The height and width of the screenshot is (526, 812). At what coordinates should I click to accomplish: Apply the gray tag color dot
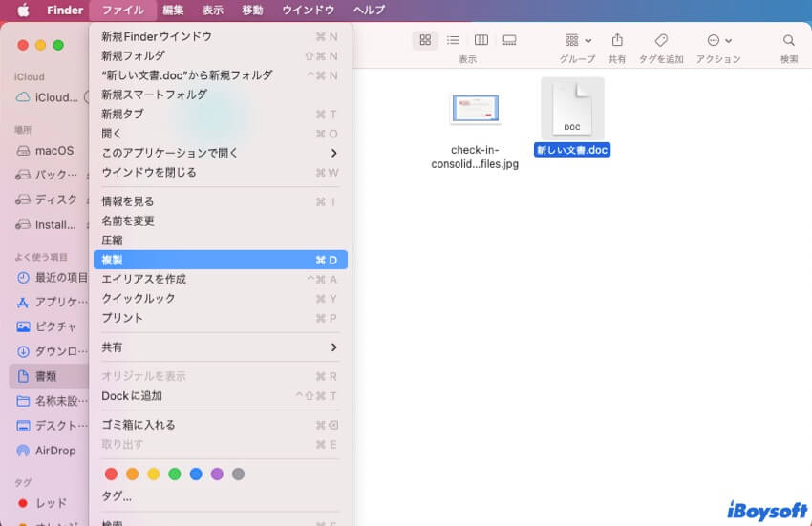click(x=238, y=473)
